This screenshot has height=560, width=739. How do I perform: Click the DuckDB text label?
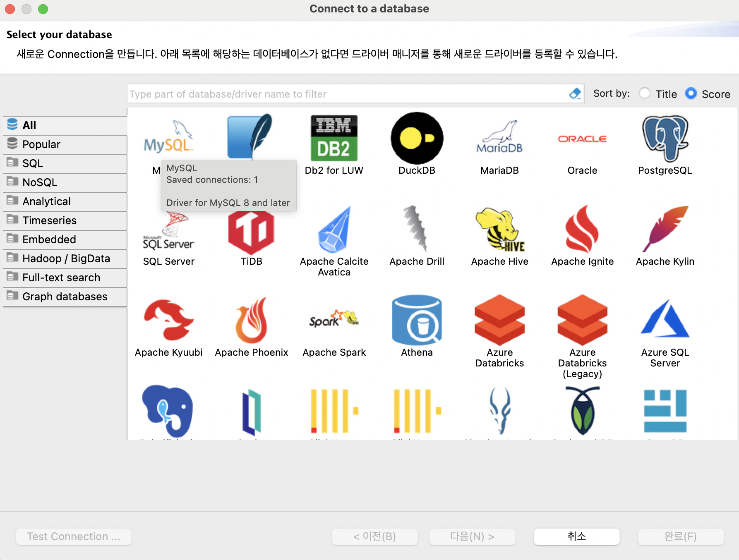[x=417, y=170]
